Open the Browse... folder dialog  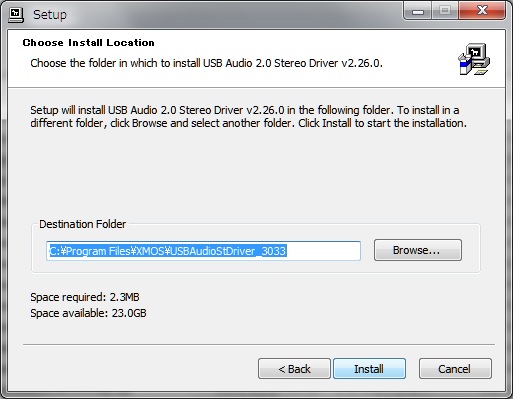[418, 250]
